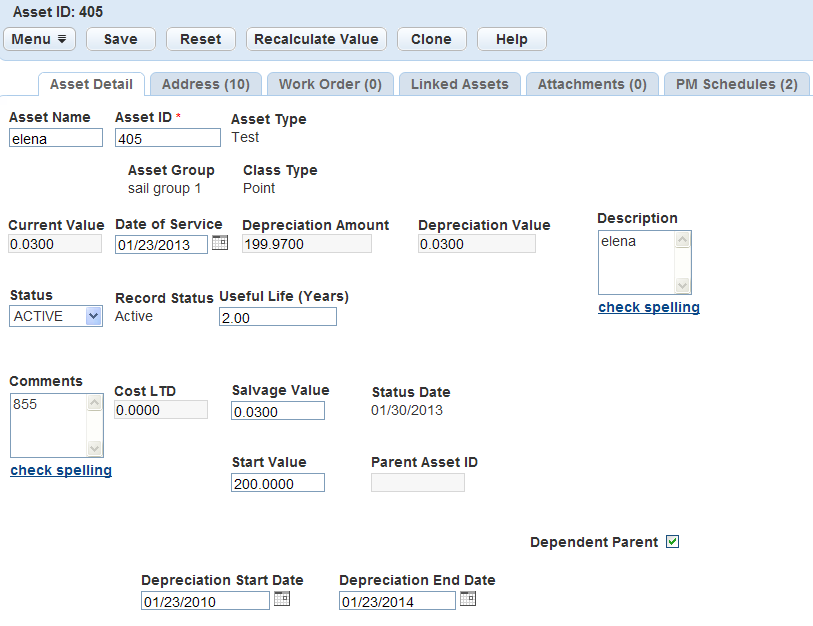Open calendar picker for Depreciation Start Date

[282, 599]
